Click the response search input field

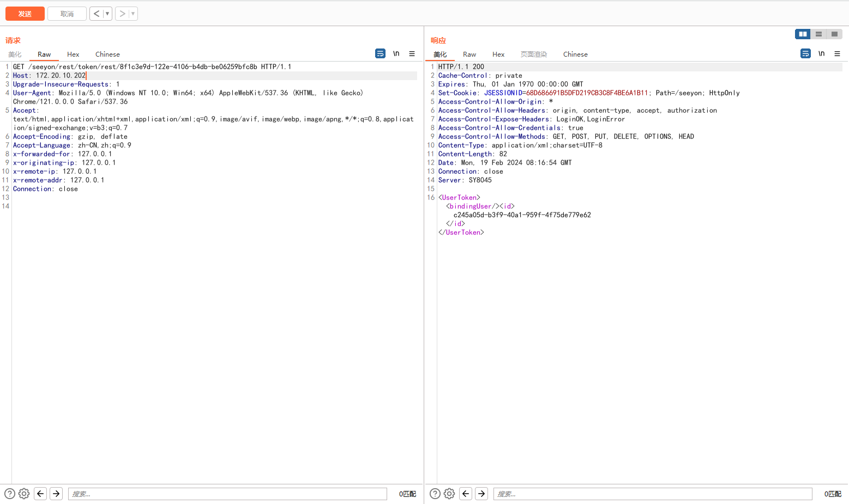pos(652,494)
